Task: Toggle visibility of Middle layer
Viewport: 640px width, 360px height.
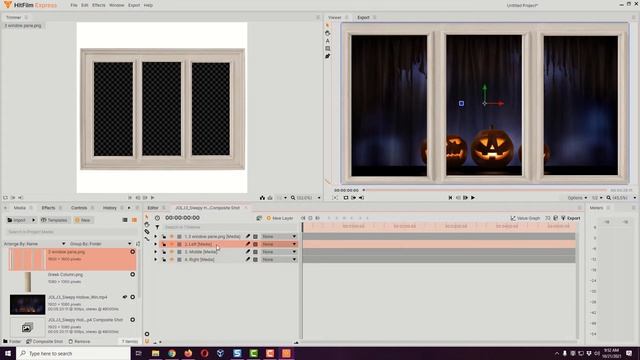Action: click(x=172, y=252)
